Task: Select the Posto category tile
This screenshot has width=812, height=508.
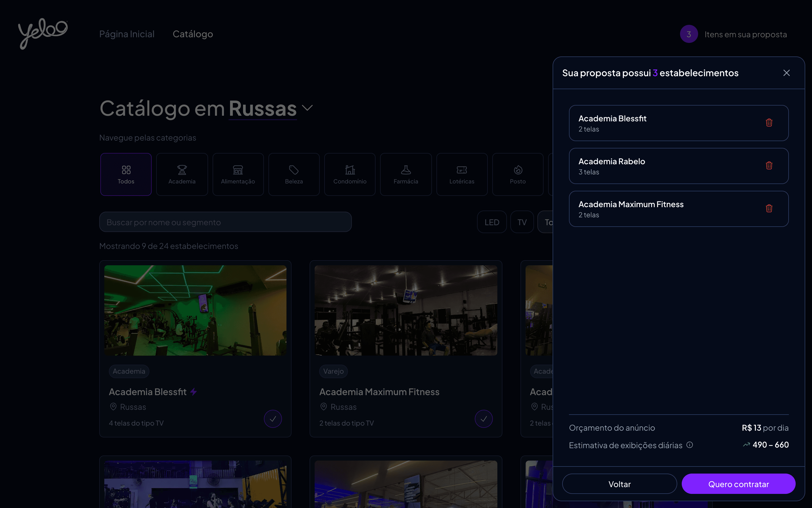Action: (x=518, y=174)
